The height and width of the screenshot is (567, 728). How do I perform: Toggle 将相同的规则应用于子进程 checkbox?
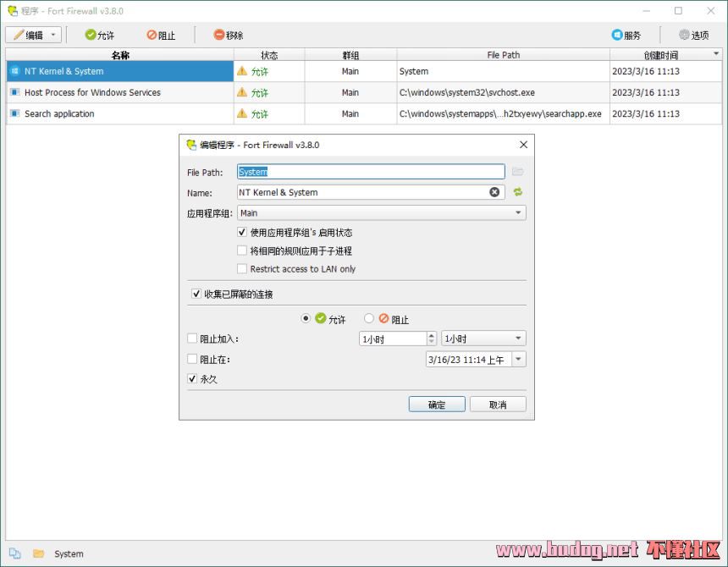pyautogui.click(x=242, y=250)
